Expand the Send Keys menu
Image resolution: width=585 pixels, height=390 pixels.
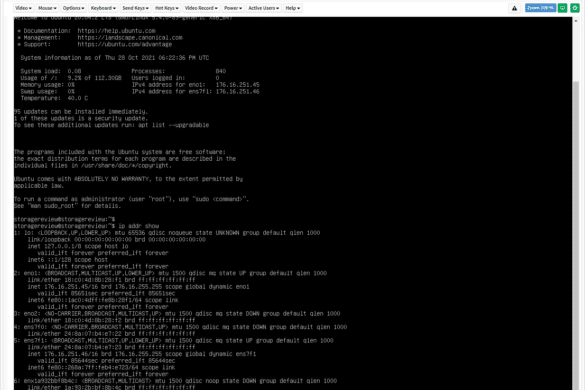pyautogui.click(x=135, y=8)
